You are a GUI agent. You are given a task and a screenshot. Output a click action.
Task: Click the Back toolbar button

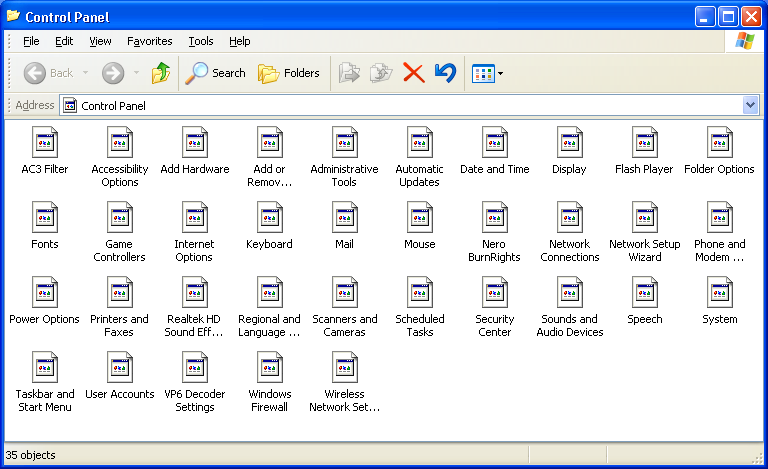48,73
